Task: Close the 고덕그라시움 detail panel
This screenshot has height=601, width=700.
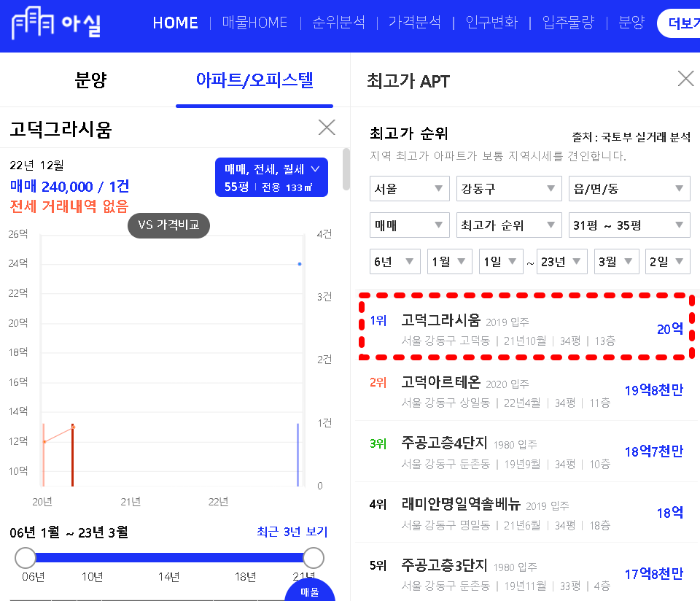Action: [327, 127]
